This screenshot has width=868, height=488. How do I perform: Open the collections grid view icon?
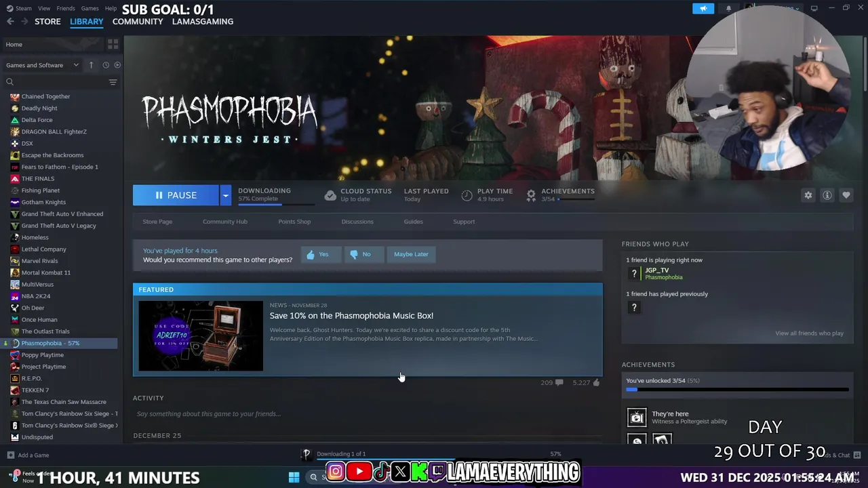coord(113,44)
